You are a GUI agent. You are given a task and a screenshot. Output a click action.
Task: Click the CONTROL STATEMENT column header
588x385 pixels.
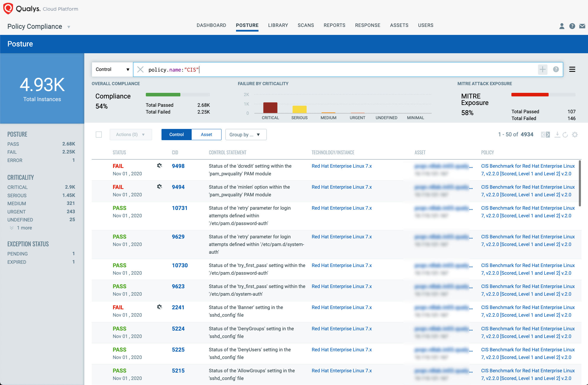(x=227, y=153)
